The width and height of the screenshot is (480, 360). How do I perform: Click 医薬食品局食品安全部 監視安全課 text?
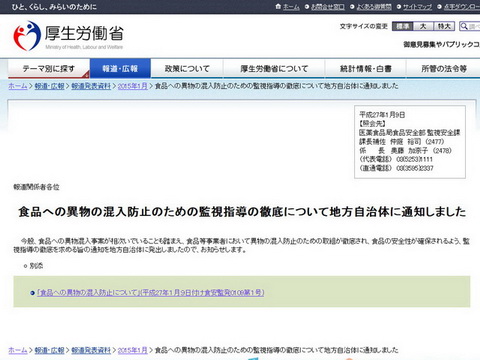[409, 133]
